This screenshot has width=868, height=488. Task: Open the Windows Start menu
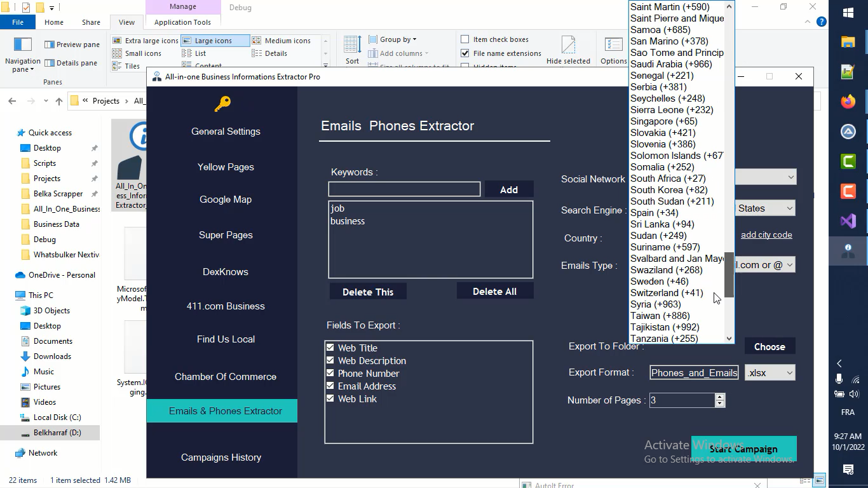pyautogui.click(x=848, y=13)
